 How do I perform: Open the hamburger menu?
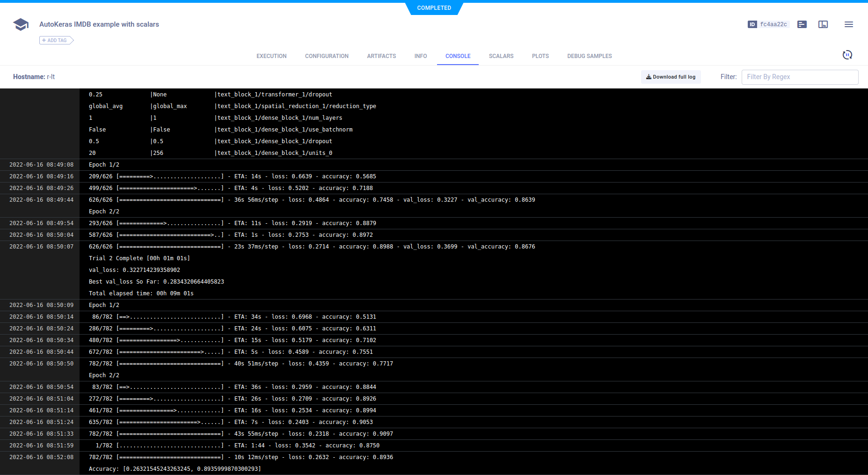coord(848,24)
